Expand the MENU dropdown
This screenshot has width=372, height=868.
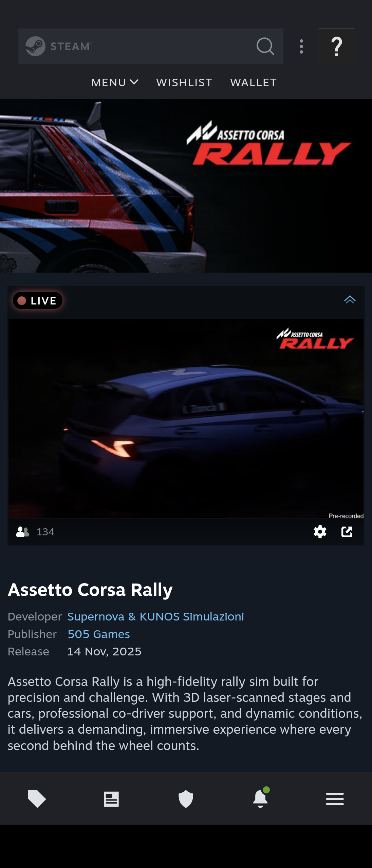coord(115,82)
